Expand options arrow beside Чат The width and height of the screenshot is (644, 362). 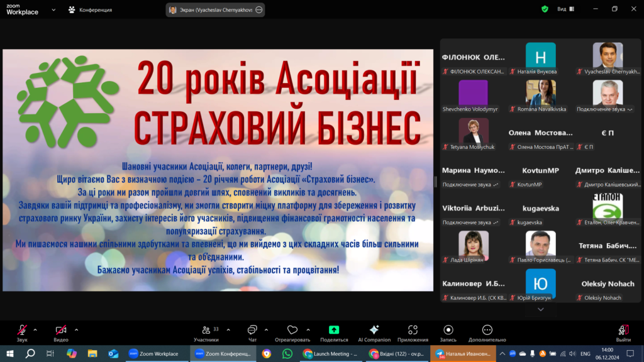click(x=266, y=329)
